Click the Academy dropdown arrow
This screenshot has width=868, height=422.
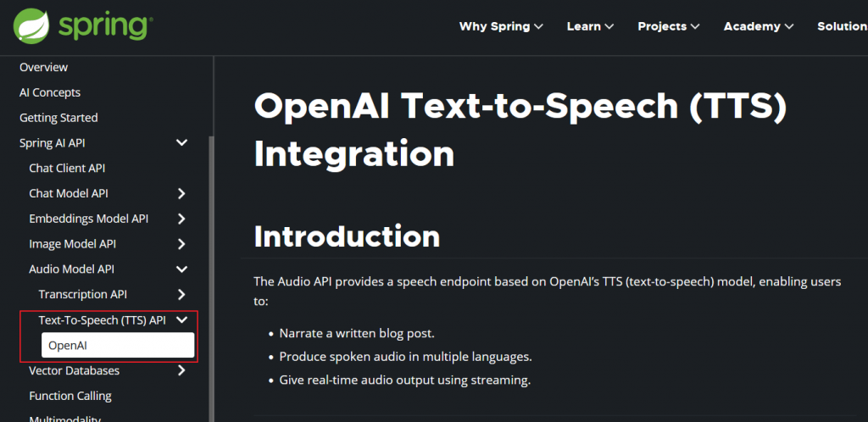point(789,26)
